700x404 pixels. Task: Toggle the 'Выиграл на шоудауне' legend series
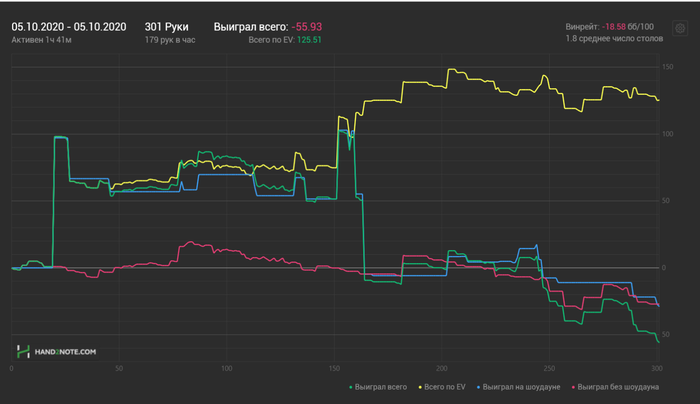[x=518, y=387]
